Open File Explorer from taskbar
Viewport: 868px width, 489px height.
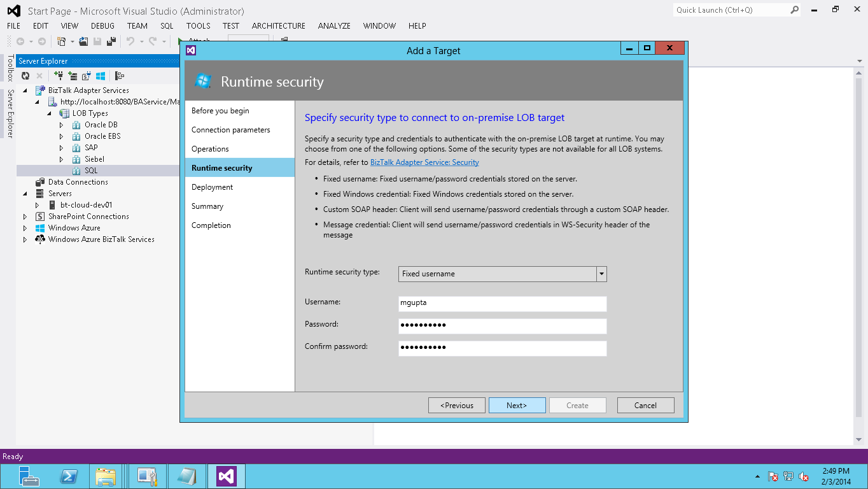[x=106, y=476]
